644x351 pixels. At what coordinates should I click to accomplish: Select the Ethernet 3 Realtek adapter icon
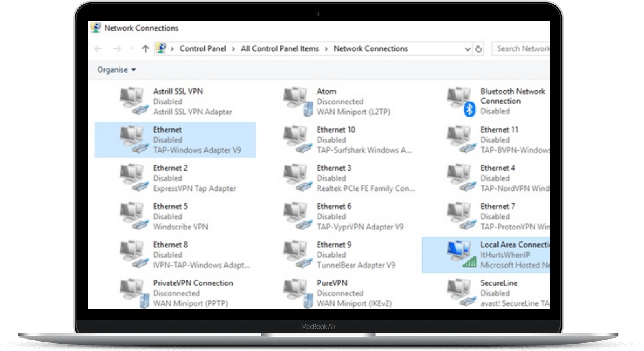pos(297,178)
